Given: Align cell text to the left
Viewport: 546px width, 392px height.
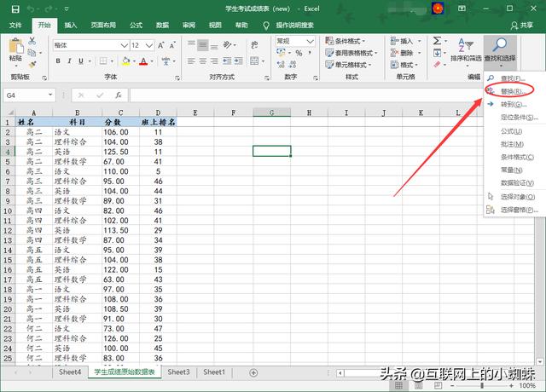Looking at the screenshot, I should (x=191, y=61).
